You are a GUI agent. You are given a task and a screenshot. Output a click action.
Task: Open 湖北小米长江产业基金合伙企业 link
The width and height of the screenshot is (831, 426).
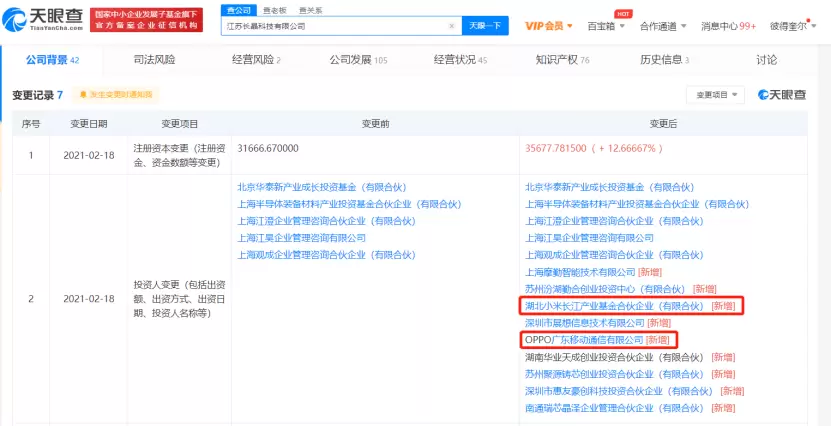(615, 306)
